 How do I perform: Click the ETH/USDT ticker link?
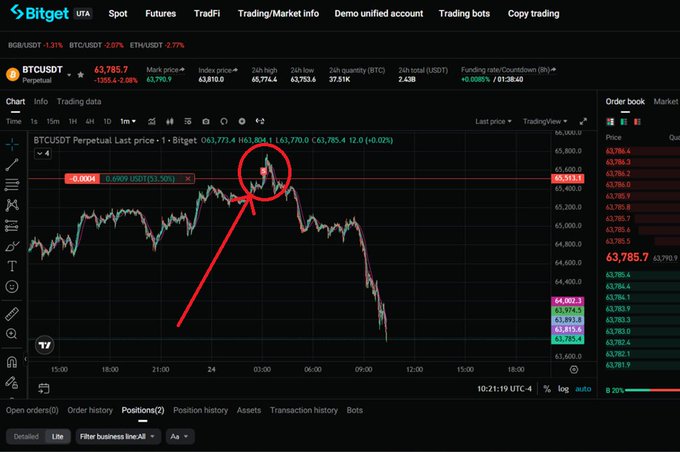tap(157, 45)
